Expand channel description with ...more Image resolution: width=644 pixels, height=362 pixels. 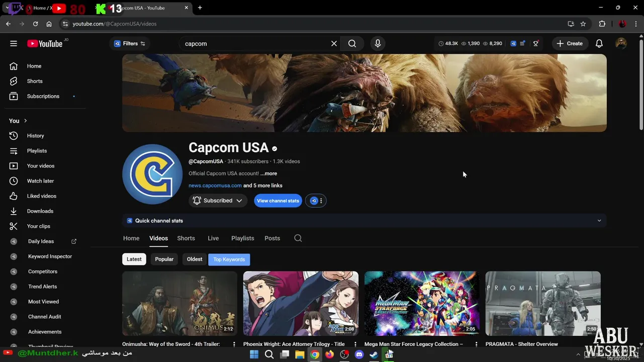click(269, 173)
